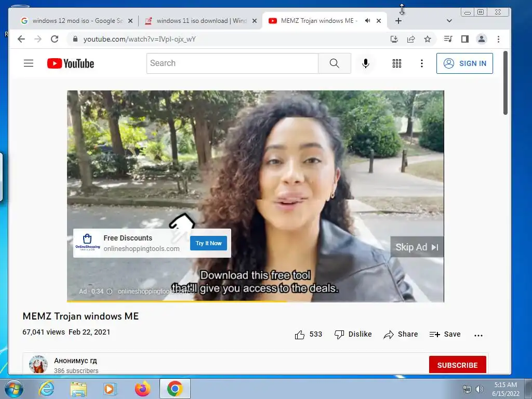
Task: Open Chrome three-dot menu
Action: [x=498, y=39]
